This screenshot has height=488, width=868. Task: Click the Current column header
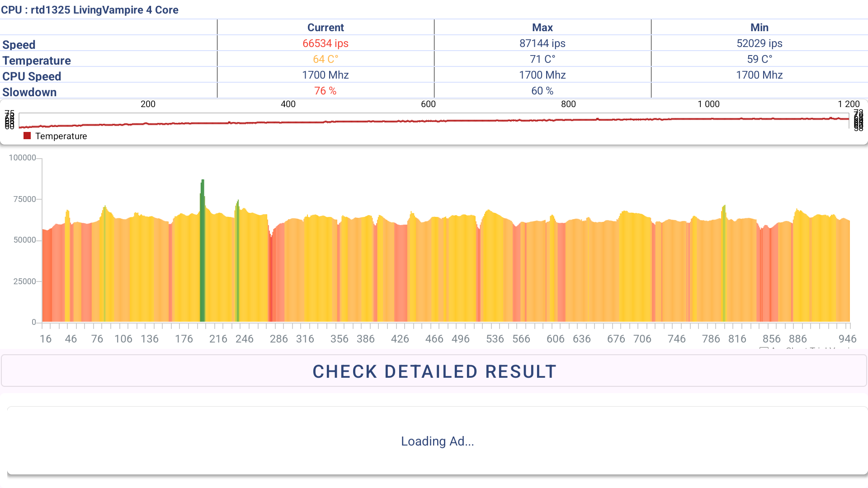(x=325, y=28)
